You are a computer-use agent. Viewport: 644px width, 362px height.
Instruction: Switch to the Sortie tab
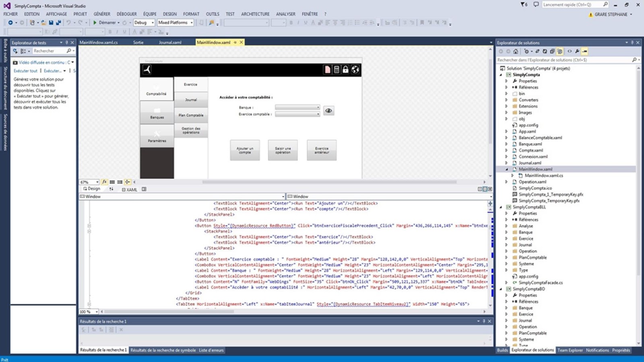click(138, 42)
